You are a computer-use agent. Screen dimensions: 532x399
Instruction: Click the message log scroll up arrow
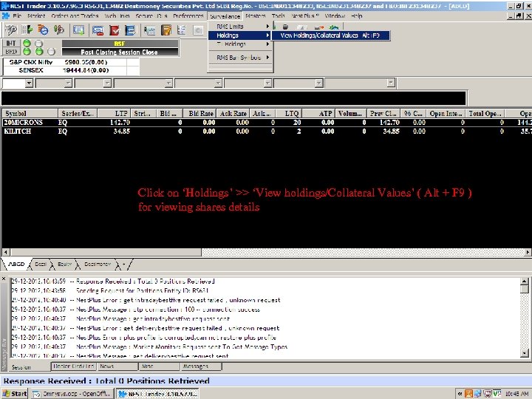coord(524,282)
